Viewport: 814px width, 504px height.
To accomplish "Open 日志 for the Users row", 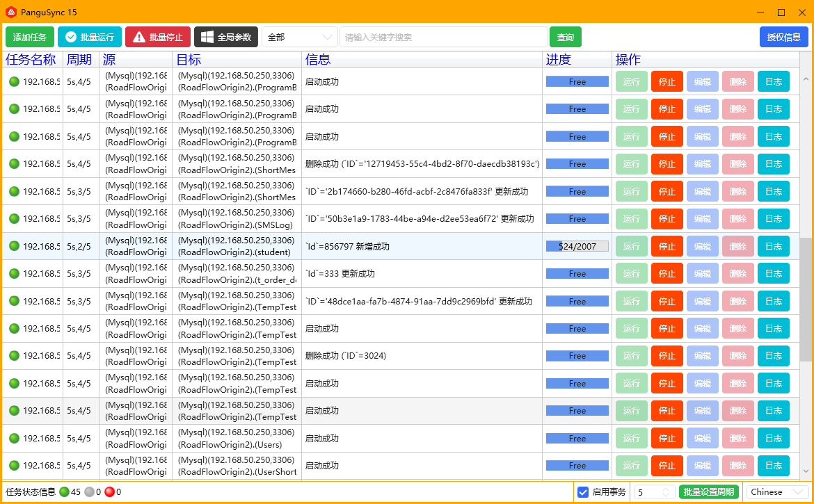I will (774, 438).
